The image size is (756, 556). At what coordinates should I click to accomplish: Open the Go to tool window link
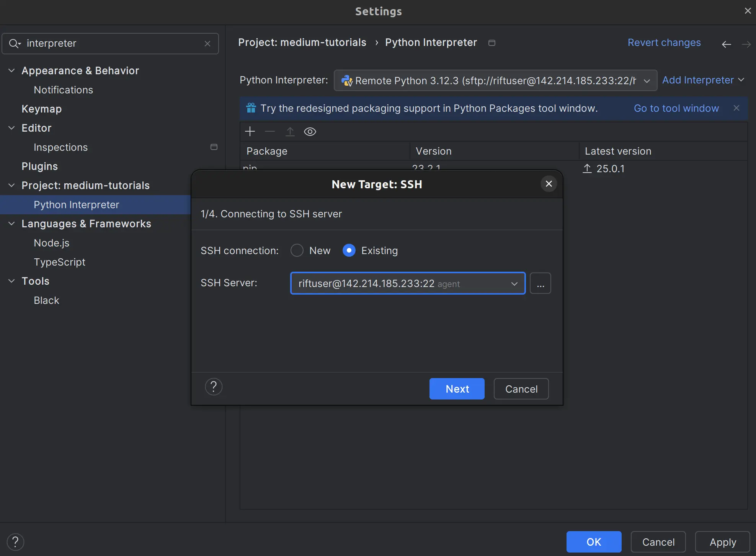[x=676, y=108]
